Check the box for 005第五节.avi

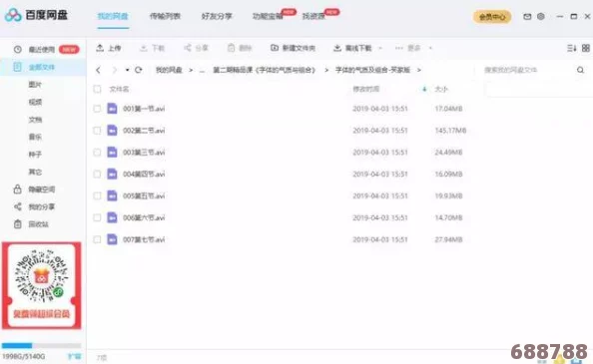pos(97,196)
